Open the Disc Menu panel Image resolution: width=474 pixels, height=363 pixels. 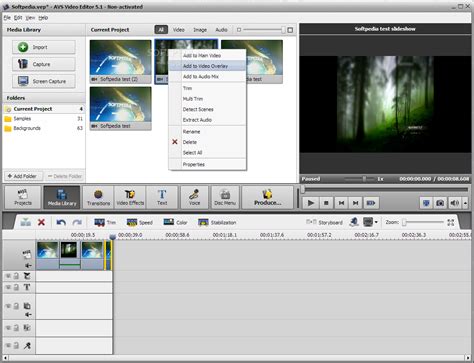(x=225, y=197)
